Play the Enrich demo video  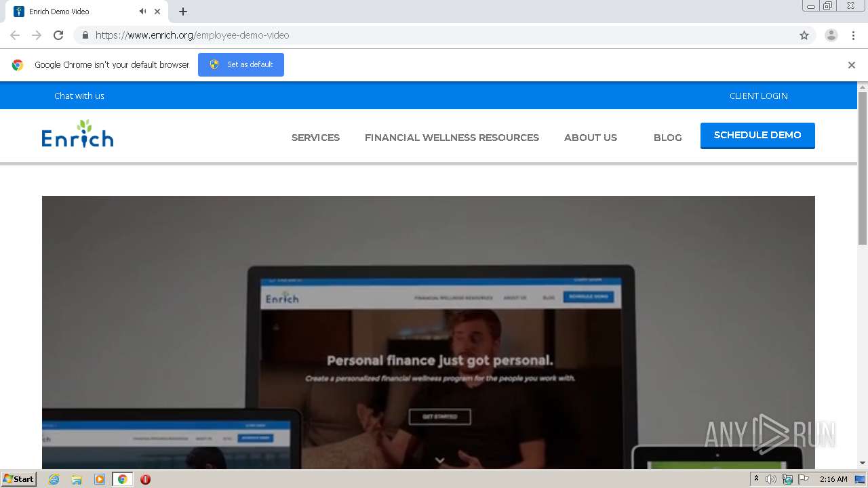[429, 332]
